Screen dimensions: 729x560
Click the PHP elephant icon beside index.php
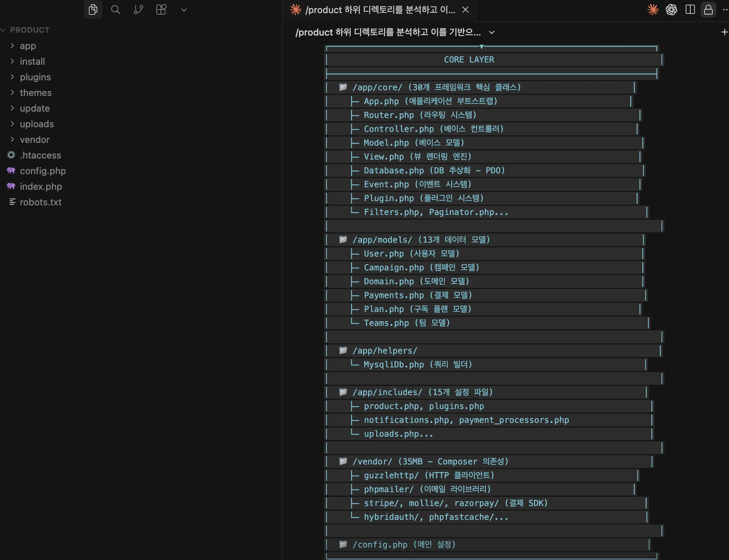pos(11,186)
